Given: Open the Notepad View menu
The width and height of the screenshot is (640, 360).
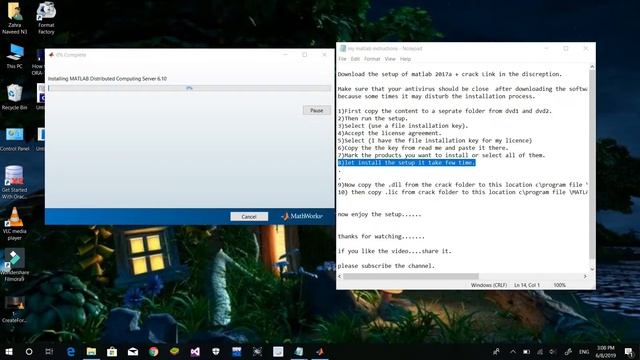Looking at the screenshot, I should (390, 59).
